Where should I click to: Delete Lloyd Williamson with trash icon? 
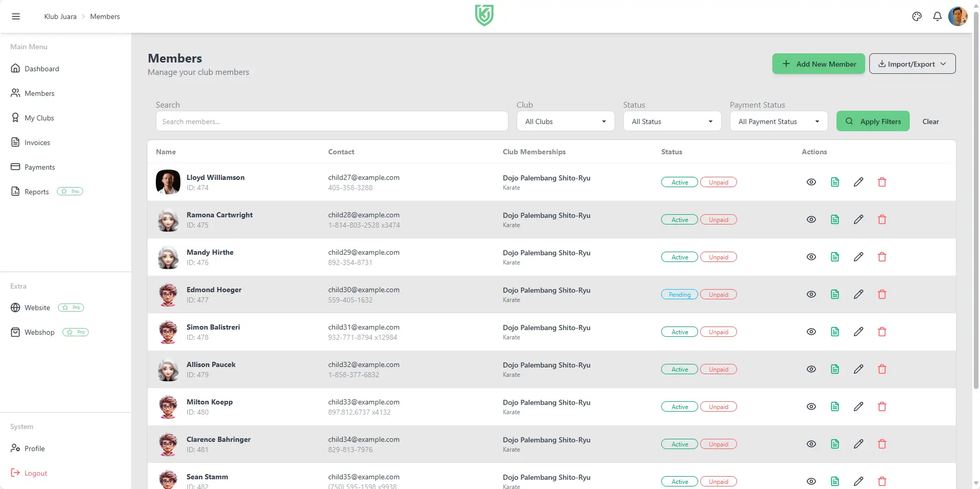[x=882, y=182]
